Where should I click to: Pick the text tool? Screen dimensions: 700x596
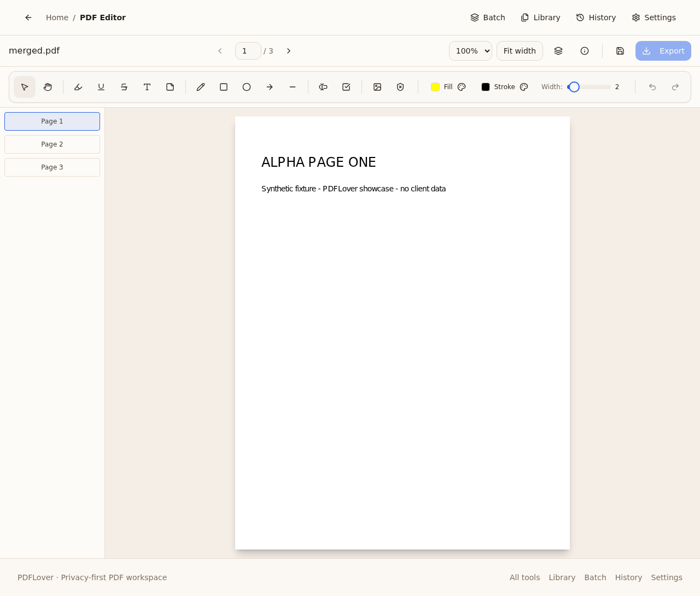(x=147, y=87)
